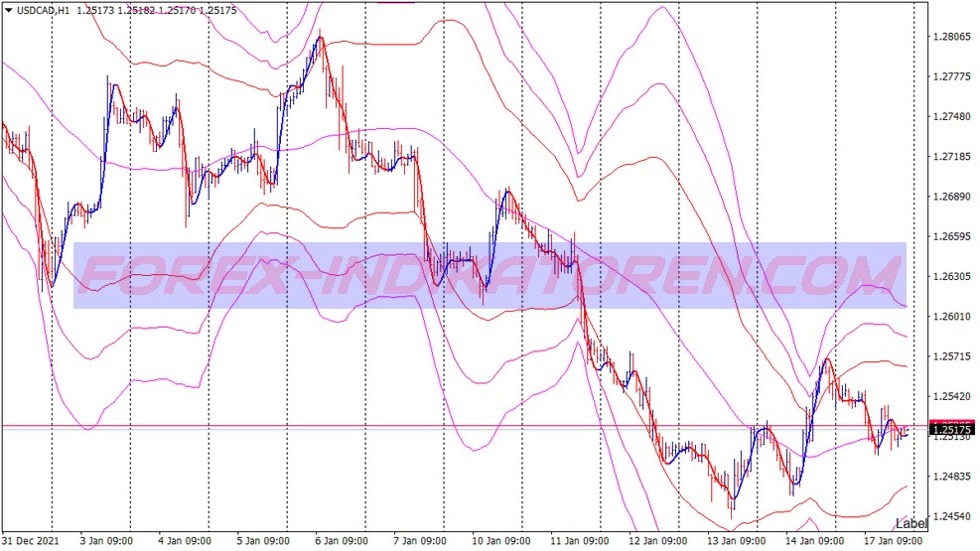Click the 1.27775 price scale value
Viewport: 980px width, 551px height.
point(952,76)
